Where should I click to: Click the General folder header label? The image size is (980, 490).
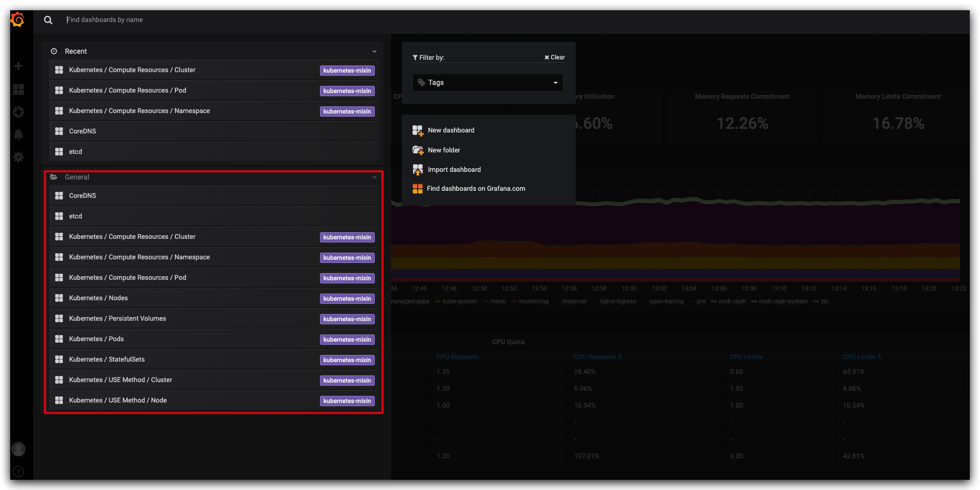pos(77,177)
